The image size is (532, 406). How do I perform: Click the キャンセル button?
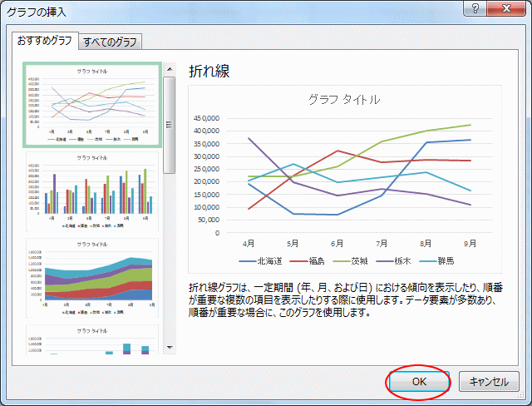tap(489, 382)
